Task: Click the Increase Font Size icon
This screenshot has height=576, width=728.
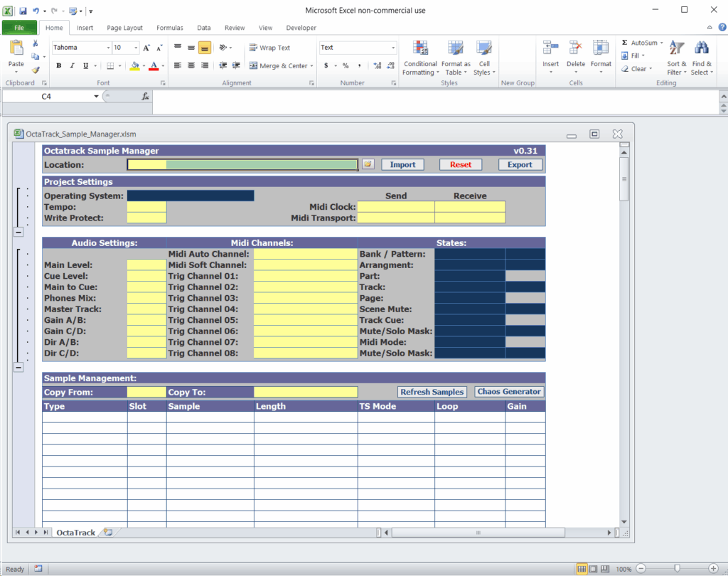Action: tap(146, 48)
